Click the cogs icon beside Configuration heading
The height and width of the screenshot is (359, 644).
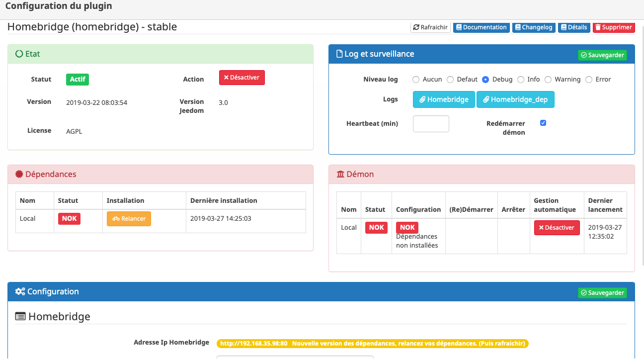click(20, 292)
